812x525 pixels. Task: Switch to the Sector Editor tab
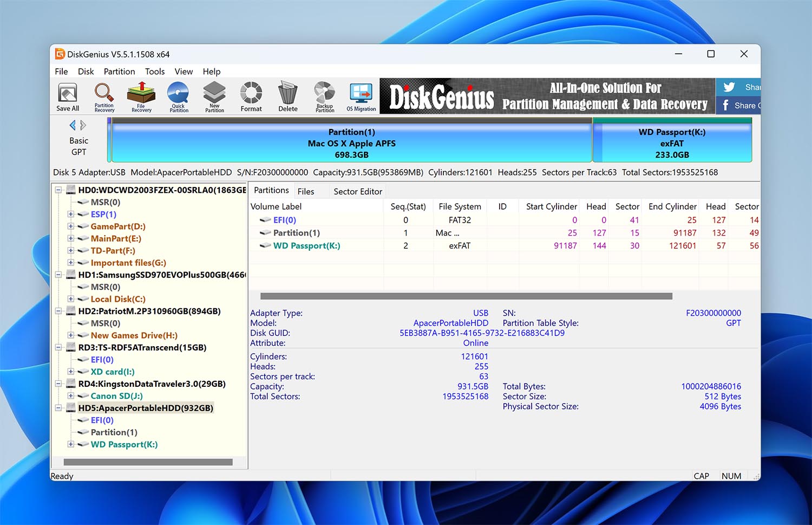(357, 191)
